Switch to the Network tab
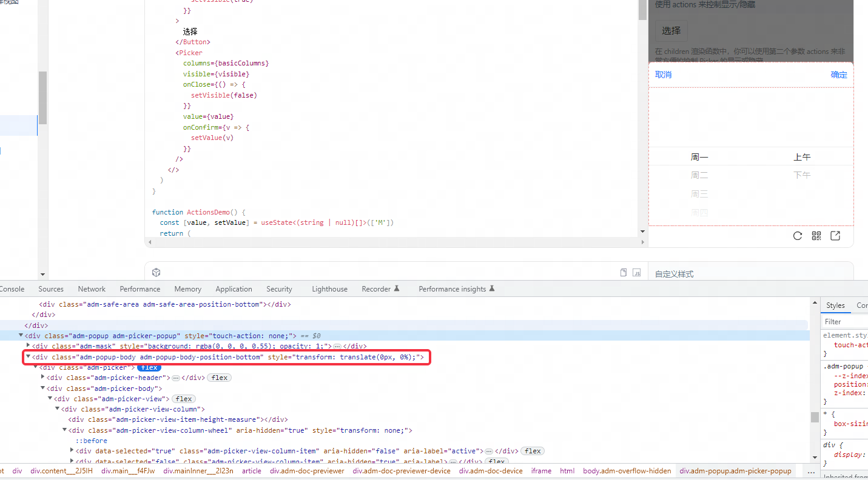The width and height of the screenshot is (868, 480). coord(92,288)
